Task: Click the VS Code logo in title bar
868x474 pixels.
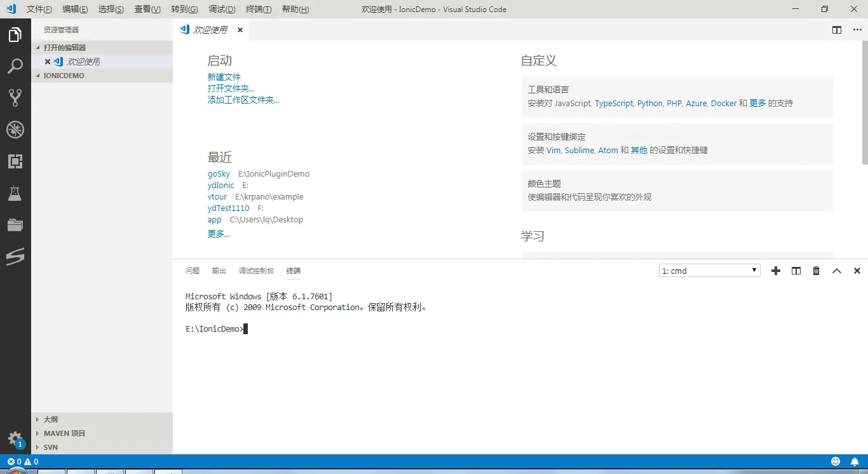Action: click(11, 10)
